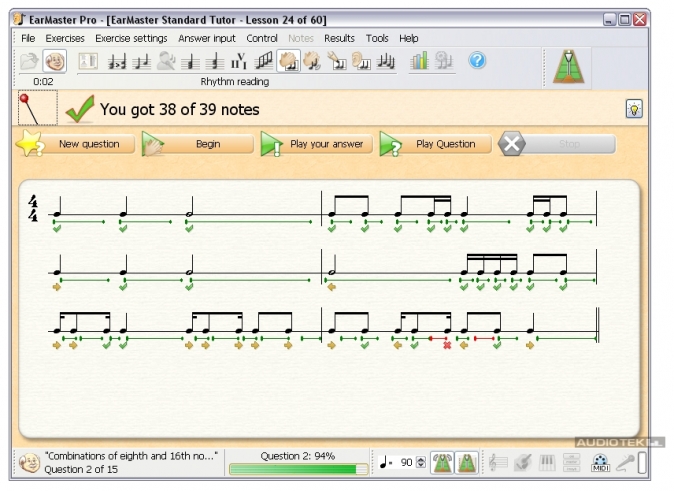This screenshot has height=491, width=674.
Task: Toggle the silent visual metronome button
Action: (467, 463)
